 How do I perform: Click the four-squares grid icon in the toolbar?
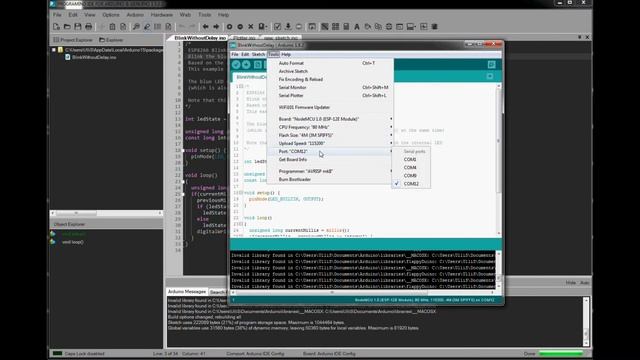point(335,27)
